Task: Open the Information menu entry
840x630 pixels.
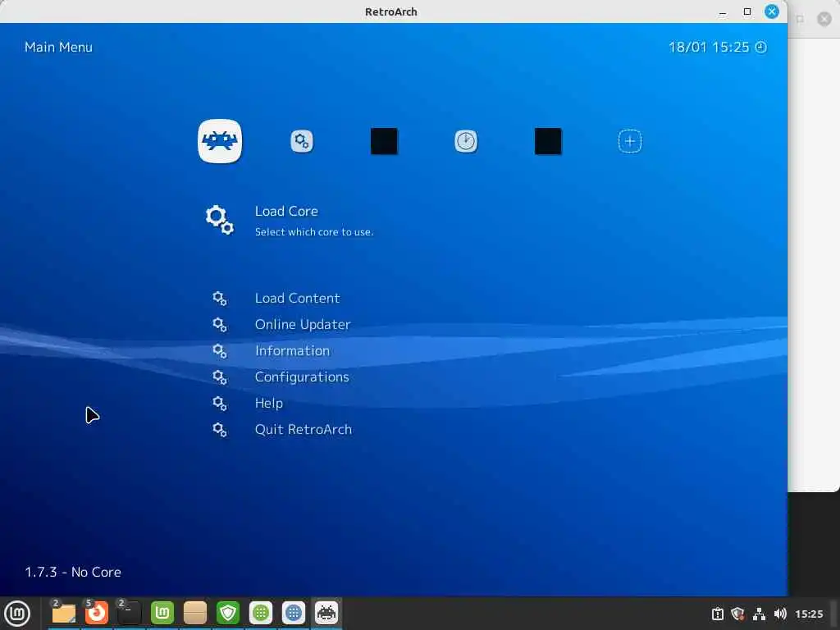Action: [x=293, y=351]
